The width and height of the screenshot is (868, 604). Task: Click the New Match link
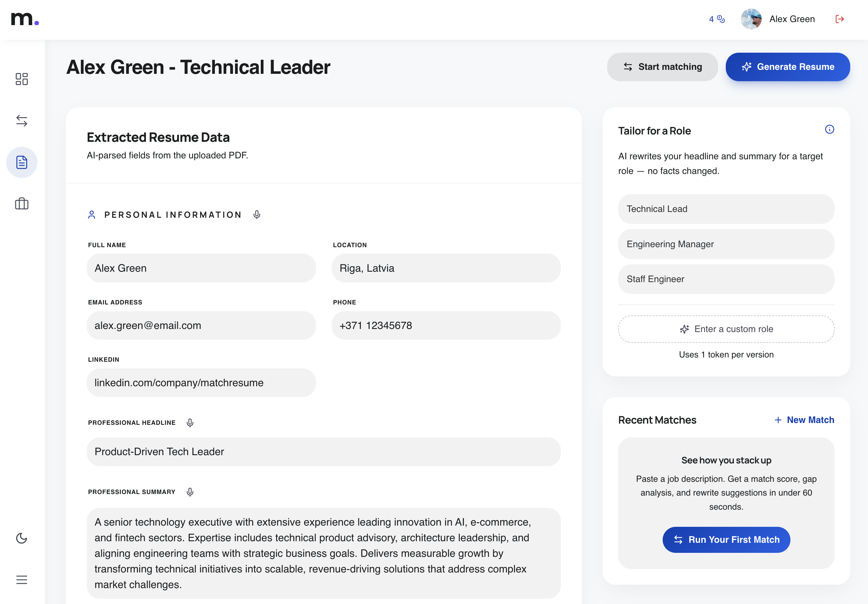click(x=804, y=420)
